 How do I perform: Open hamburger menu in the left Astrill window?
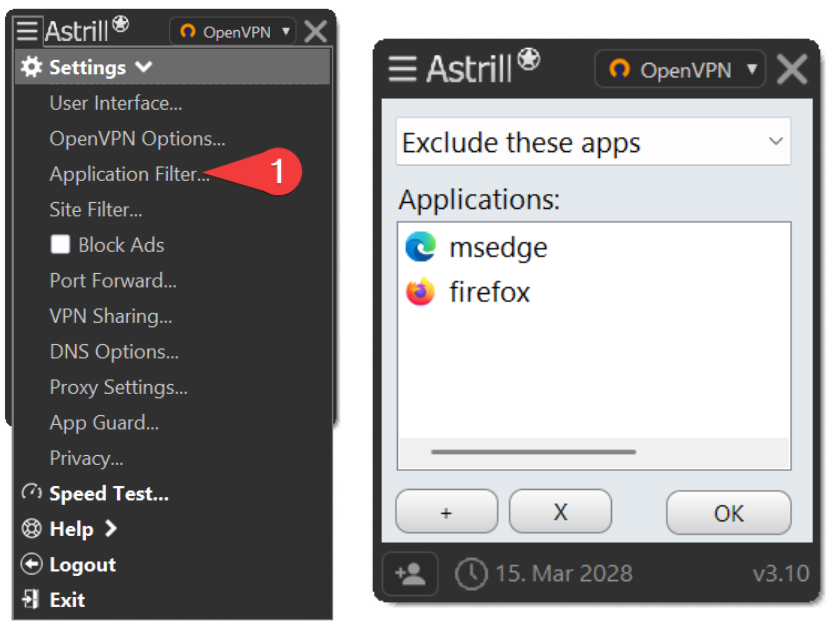point(27,31)
